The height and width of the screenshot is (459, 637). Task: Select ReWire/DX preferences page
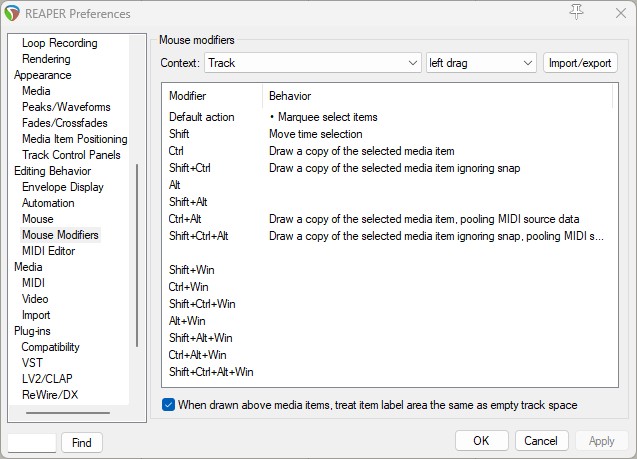coord(50,395)
